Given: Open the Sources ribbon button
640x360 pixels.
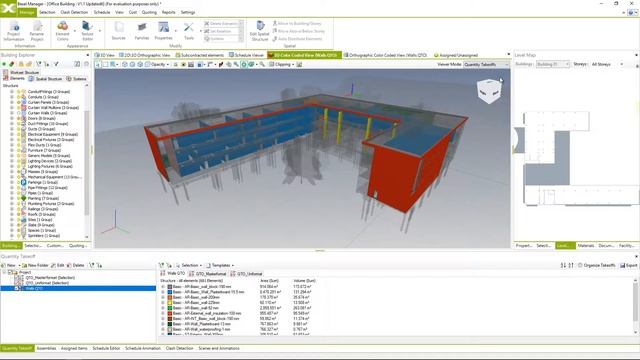Looking at the screenshot, I should (x=119, y=31).
